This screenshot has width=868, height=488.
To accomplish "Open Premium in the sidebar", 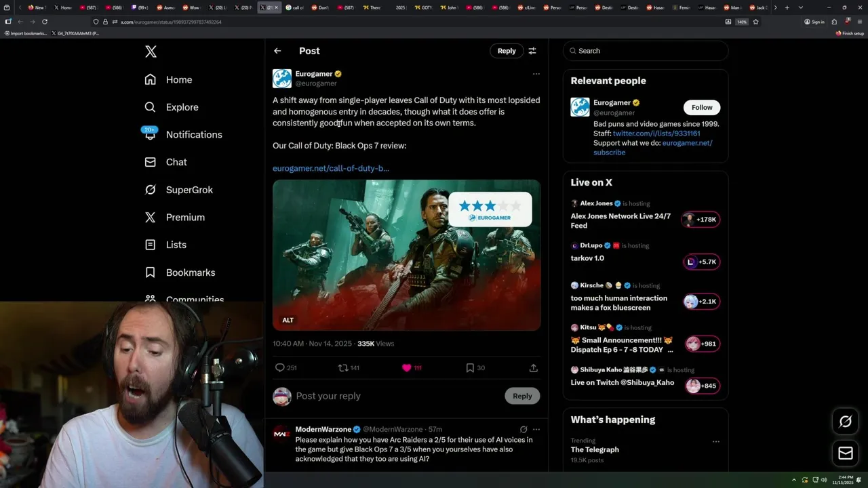I will tap(175, 217).
